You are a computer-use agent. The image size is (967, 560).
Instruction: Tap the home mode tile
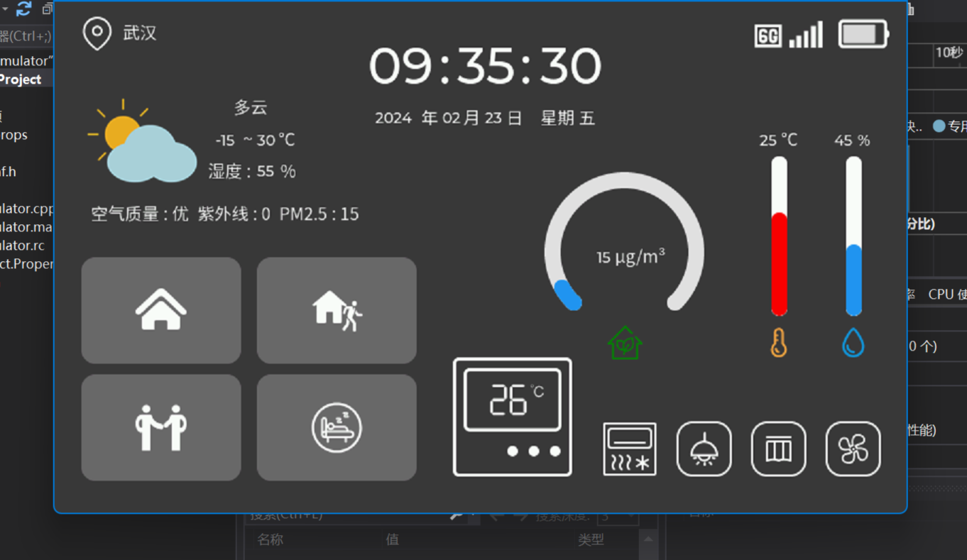click(x=161, y=310)
